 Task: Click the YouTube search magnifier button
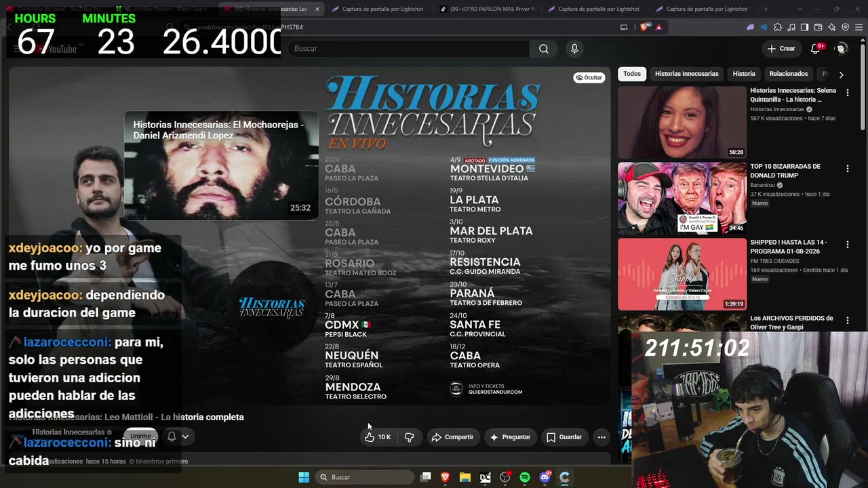pos(543,49)
